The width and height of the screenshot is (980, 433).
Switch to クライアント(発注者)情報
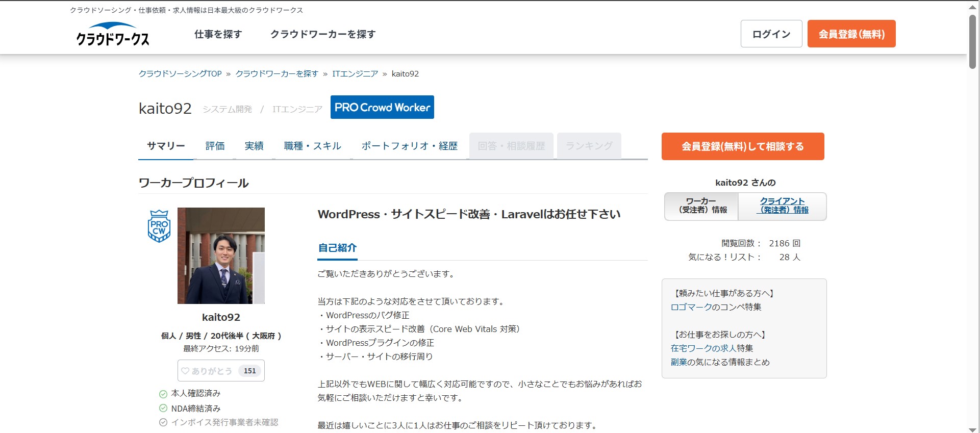(782, 206)
